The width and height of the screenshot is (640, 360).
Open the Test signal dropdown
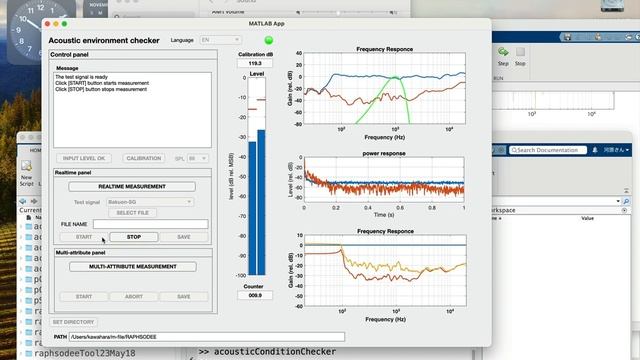[x=150, y=202]
